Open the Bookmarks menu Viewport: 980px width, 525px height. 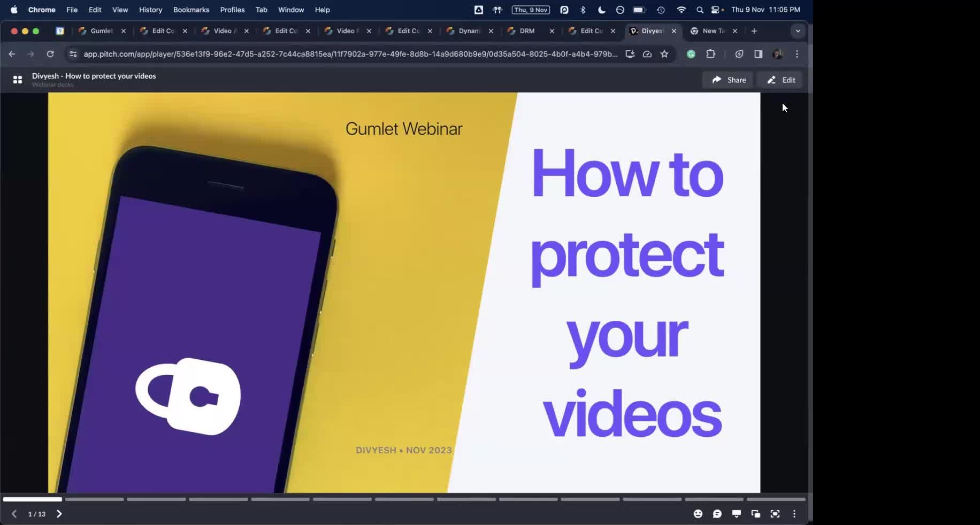click(x=191, y=10)
